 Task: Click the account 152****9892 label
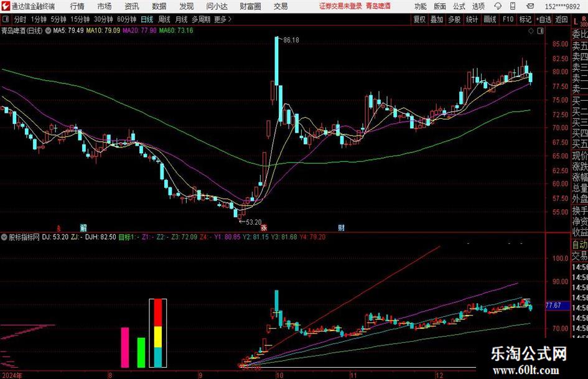pyautogui.click(x=562, y=6)
